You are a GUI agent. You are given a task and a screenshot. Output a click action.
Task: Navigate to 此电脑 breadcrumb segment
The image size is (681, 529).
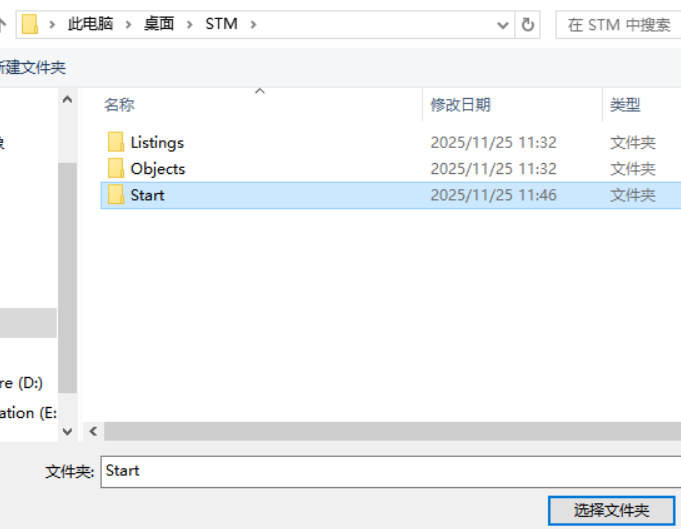(90, 24)
